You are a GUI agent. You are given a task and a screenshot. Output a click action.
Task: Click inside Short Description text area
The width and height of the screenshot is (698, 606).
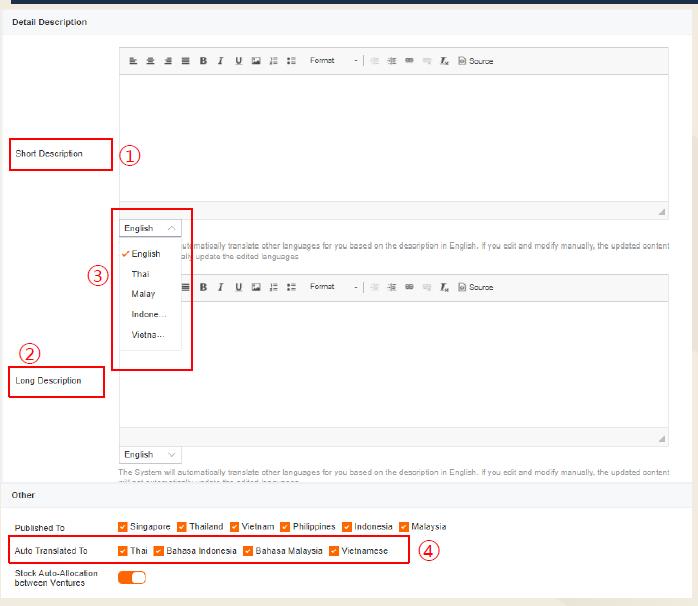coord(394,138)
